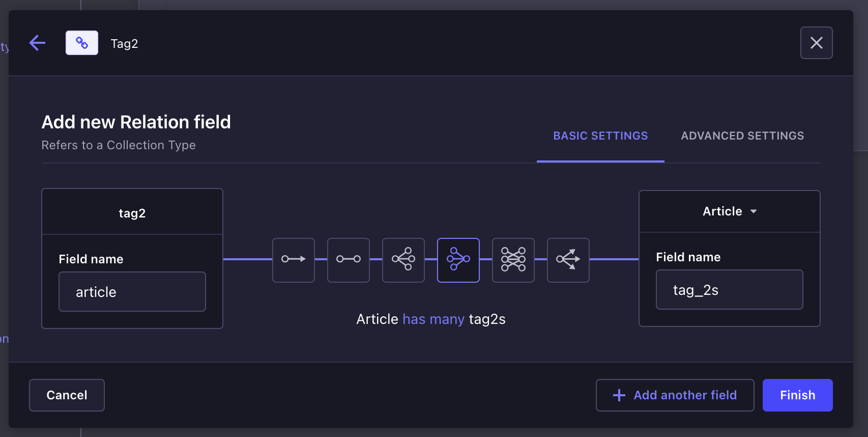The image size is (868, 437).
Task: Open the Advanced Settings tab
Action: [742, 136]
